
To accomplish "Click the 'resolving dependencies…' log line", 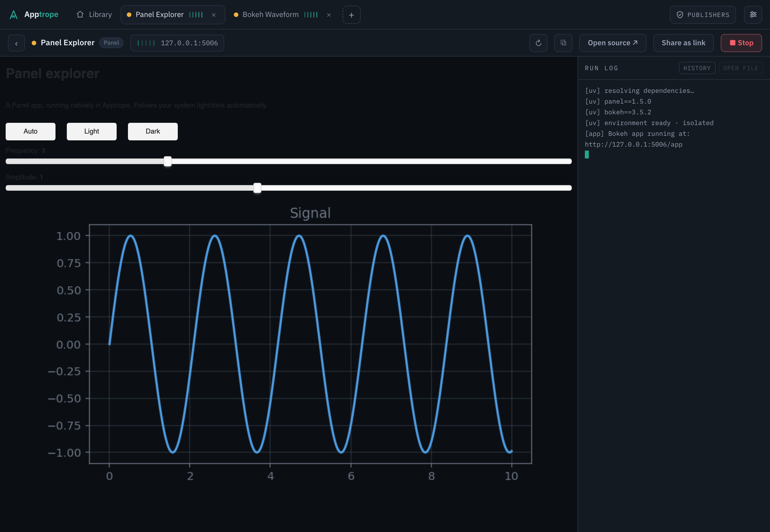I will pos(639,91).
